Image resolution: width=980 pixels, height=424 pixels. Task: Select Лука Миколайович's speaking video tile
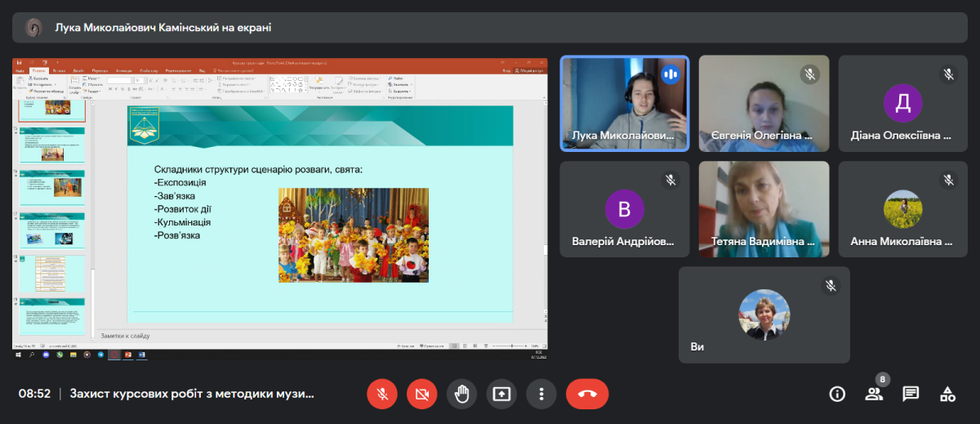pos(624,103)
